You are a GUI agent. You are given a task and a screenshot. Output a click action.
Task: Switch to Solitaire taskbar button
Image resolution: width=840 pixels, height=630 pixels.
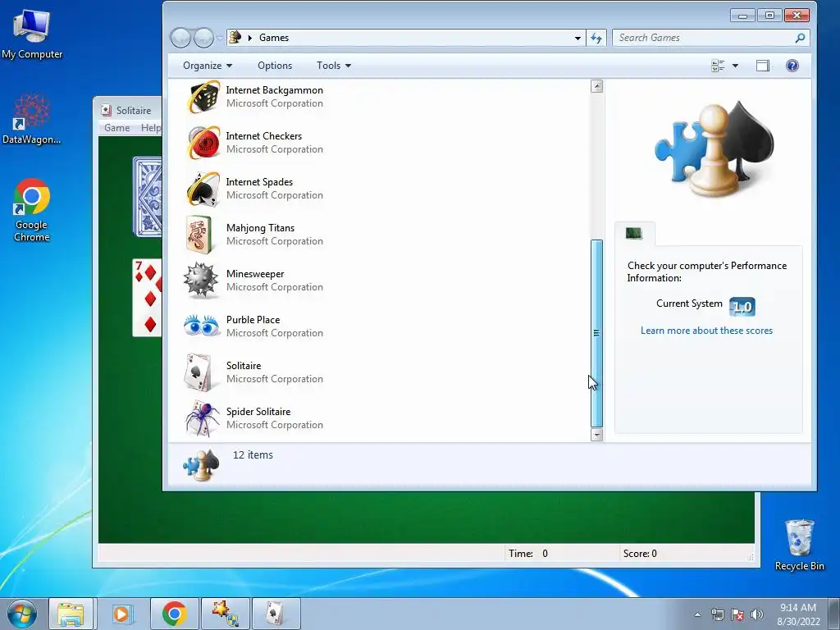pos(276,614)
